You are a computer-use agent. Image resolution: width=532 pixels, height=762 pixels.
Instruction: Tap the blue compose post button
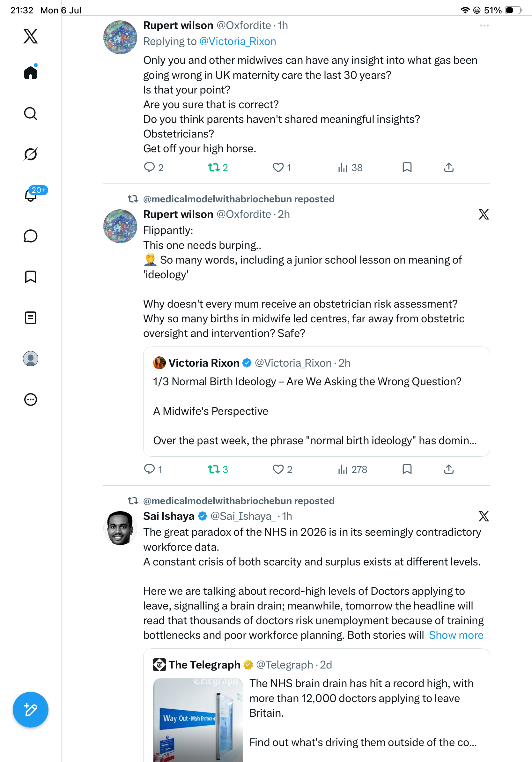[31, 710]
